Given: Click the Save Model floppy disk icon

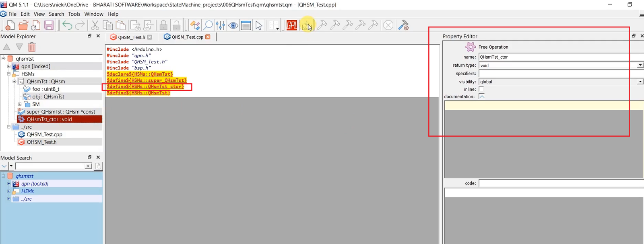Looking at the screenshot, I should point(49,25).
